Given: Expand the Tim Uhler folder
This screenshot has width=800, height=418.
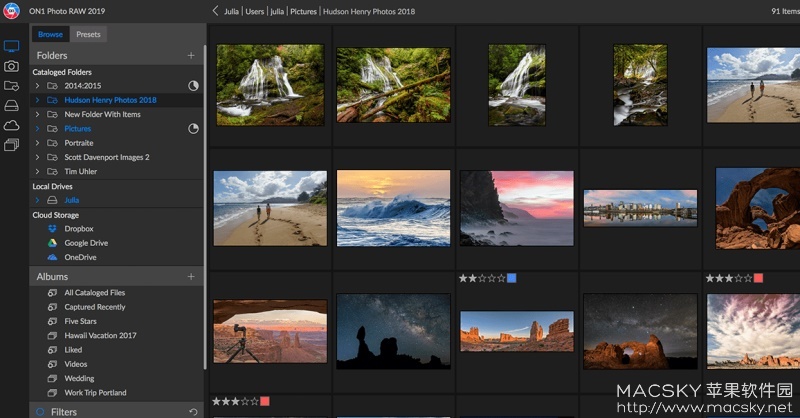Looking at the screenshot, I should coord(37,171).
